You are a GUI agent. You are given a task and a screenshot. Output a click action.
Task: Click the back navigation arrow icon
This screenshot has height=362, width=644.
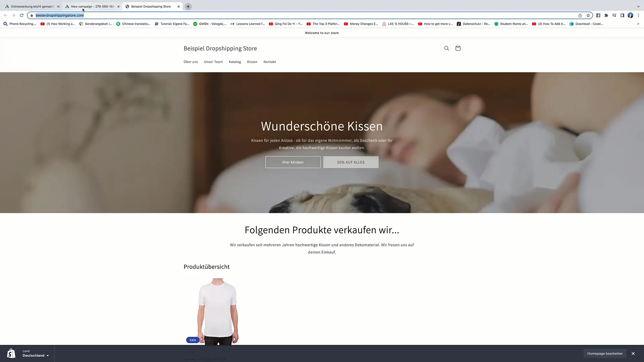(x=5, y=15)
